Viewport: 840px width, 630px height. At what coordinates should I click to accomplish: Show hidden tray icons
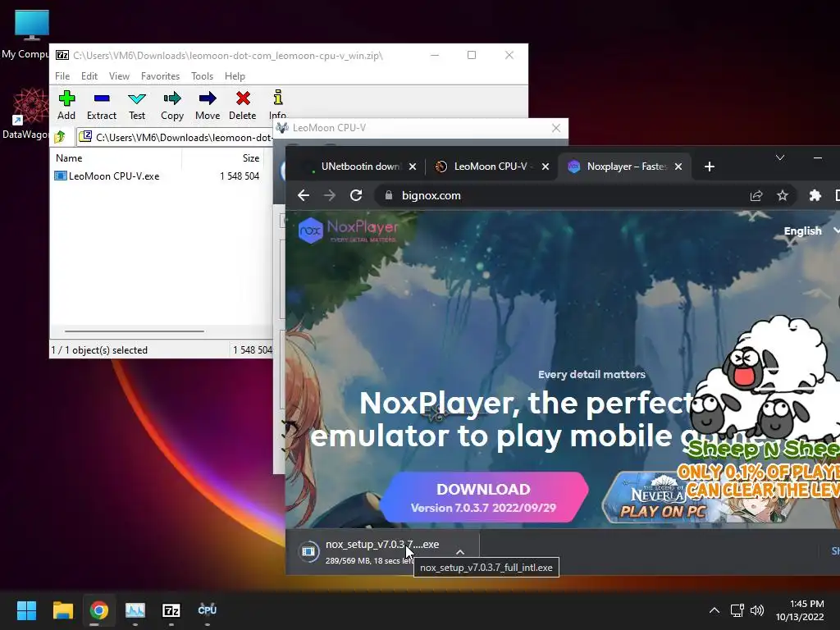click(714, 610)
